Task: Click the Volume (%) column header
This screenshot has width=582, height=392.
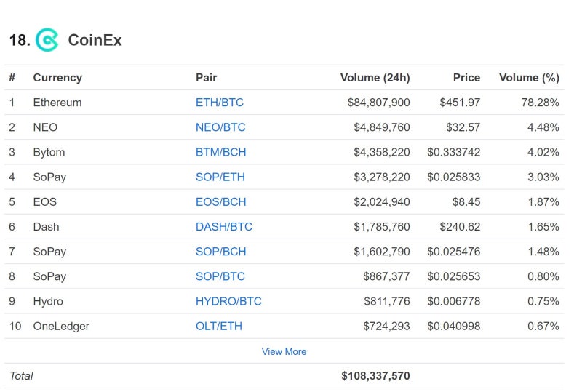Action: (529, 78)
